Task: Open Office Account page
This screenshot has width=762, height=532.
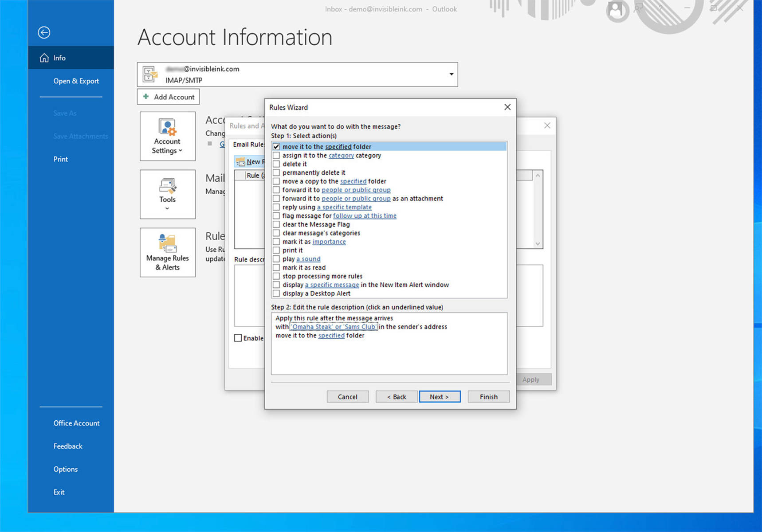Action: pos(76,423)
